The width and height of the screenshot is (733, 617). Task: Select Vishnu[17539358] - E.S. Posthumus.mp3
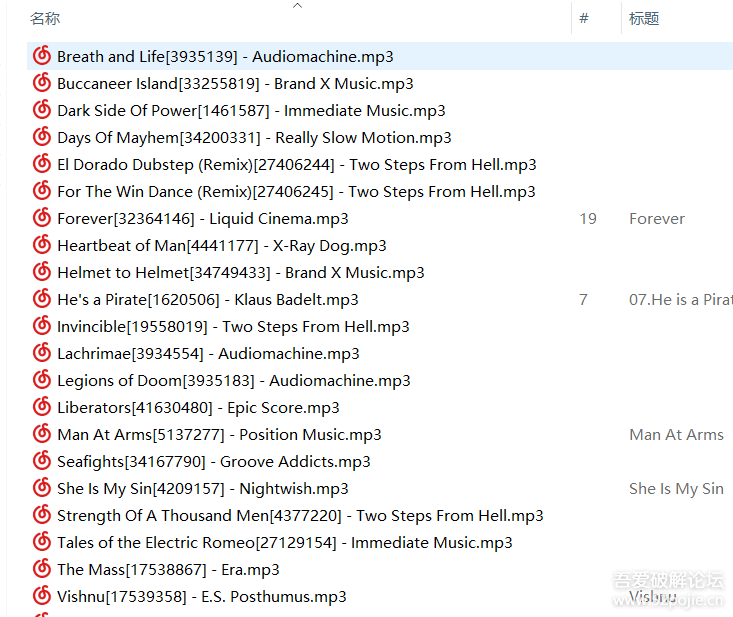(202, 597)
